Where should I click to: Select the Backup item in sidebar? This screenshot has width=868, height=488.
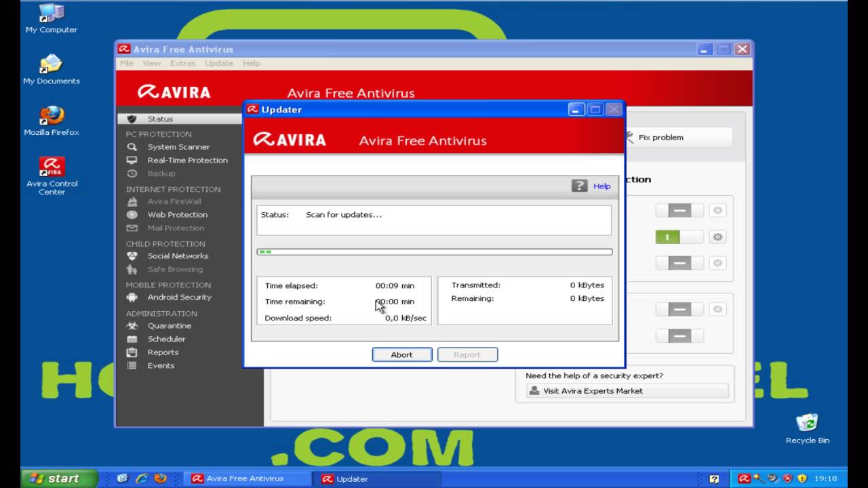pyautogui.click(x=161, y=174)
